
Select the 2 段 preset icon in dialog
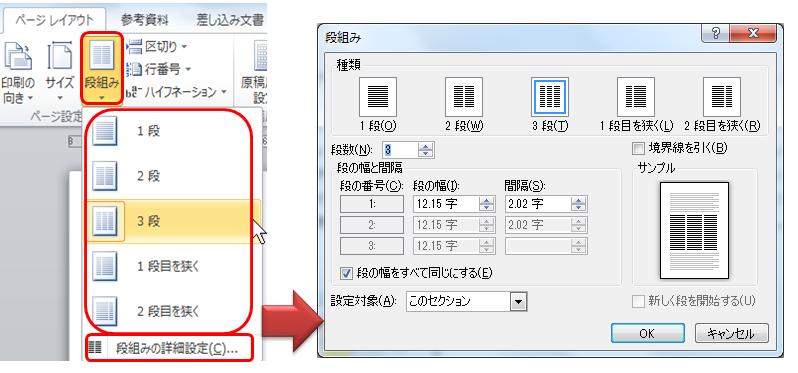pyautogui.click(x=464, y=97)
